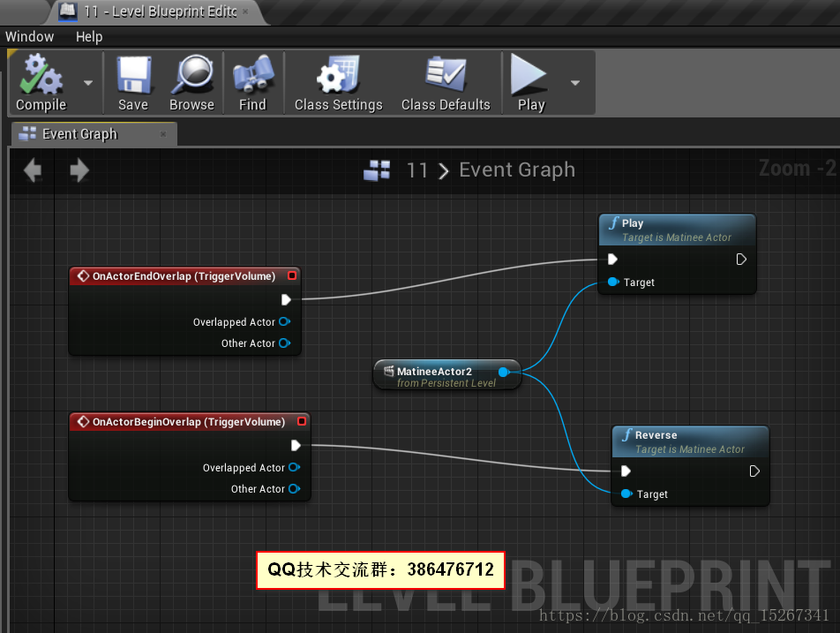
Task: Click the Reverse node Target pin
Action: pos(626,494)
